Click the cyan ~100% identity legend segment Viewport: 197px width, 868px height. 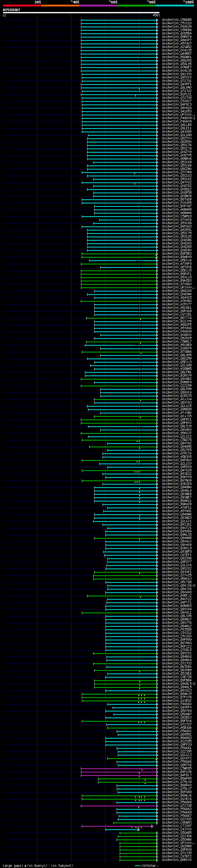coord(175,6)
